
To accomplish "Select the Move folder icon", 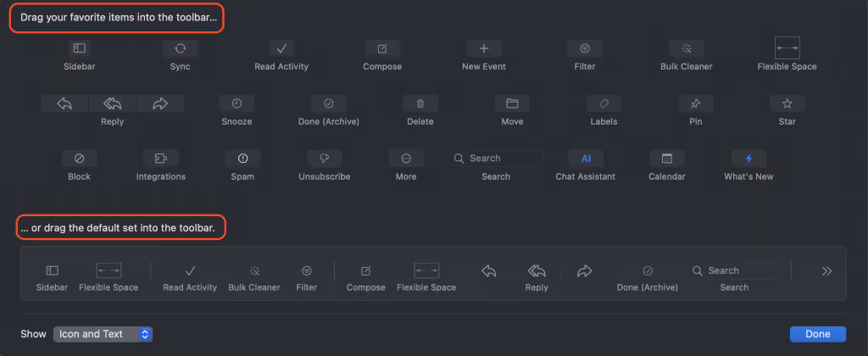I will click(512, 103).
